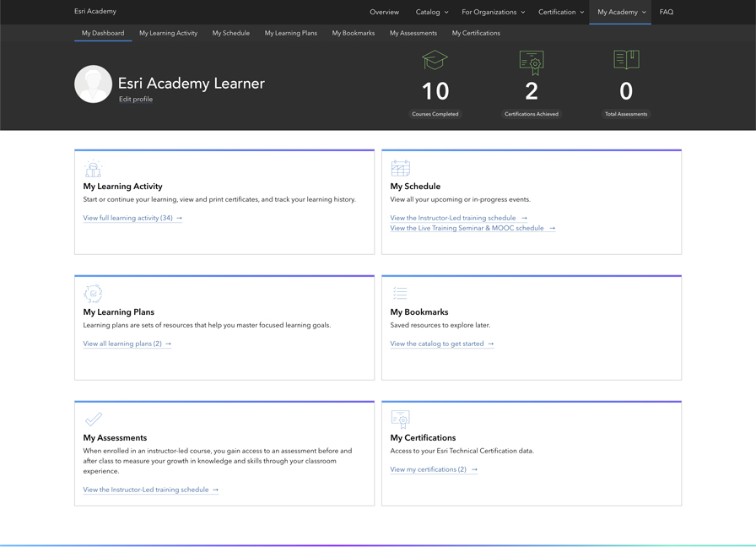Click the Esri Academy Learner name heading

192,84
